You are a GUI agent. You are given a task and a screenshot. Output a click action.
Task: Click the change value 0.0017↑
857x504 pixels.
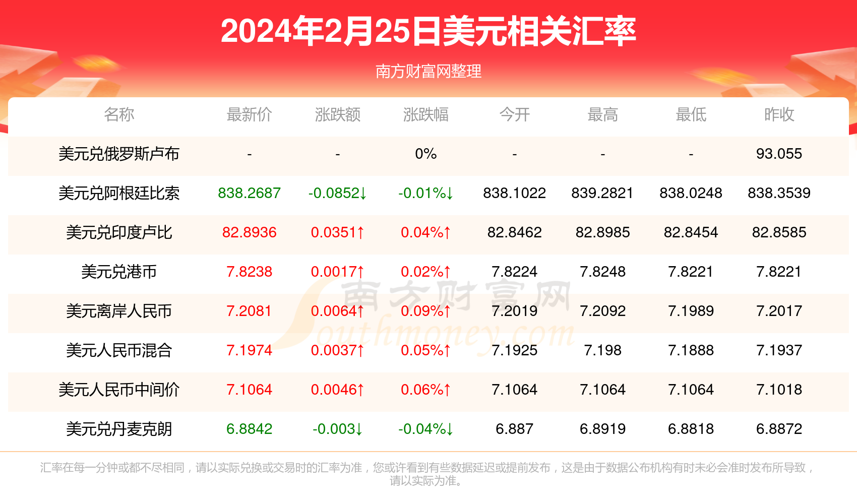pos(338,272)
